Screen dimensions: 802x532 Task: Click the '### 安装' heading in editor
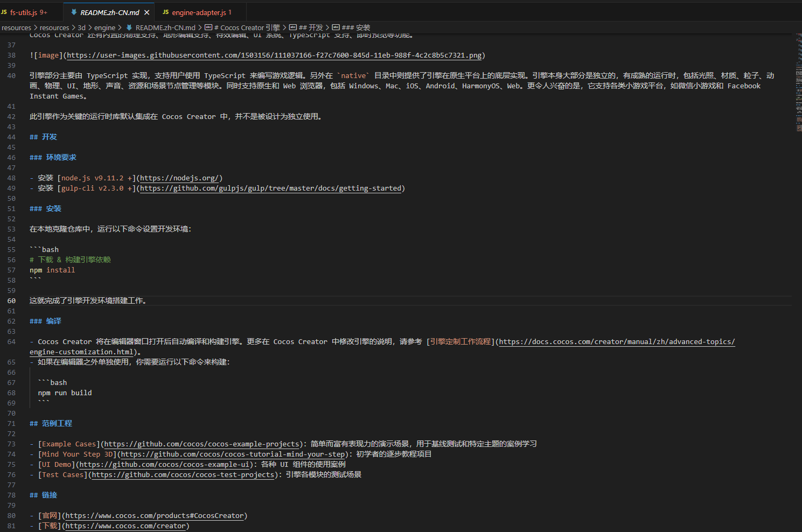(x=45, y=209)
